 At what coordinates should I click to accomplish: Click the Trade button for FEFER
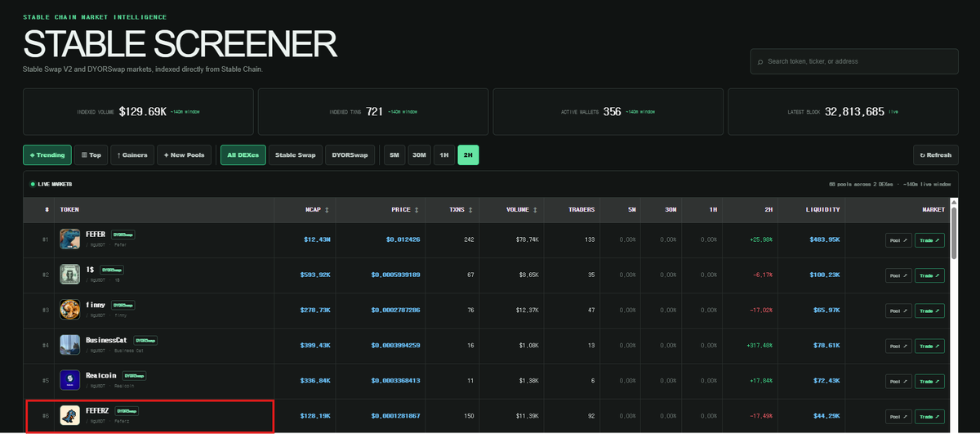coord(929,240)
